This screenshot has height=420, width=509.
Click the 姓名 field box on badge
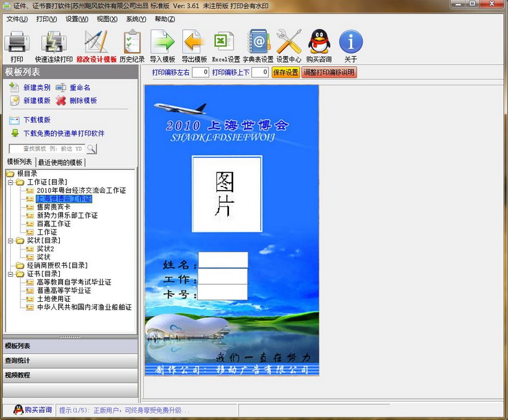[x=223, y=260]
